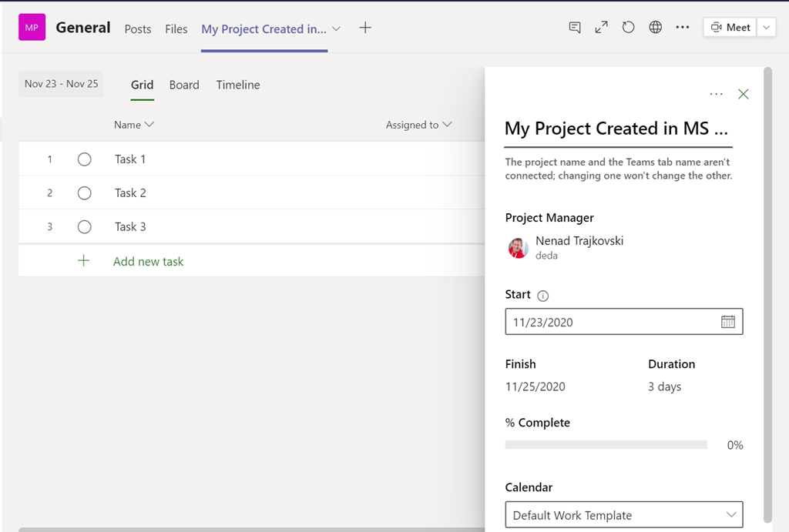Expand the tab to full screen
The image size is (789, 532).
point(602,28)
